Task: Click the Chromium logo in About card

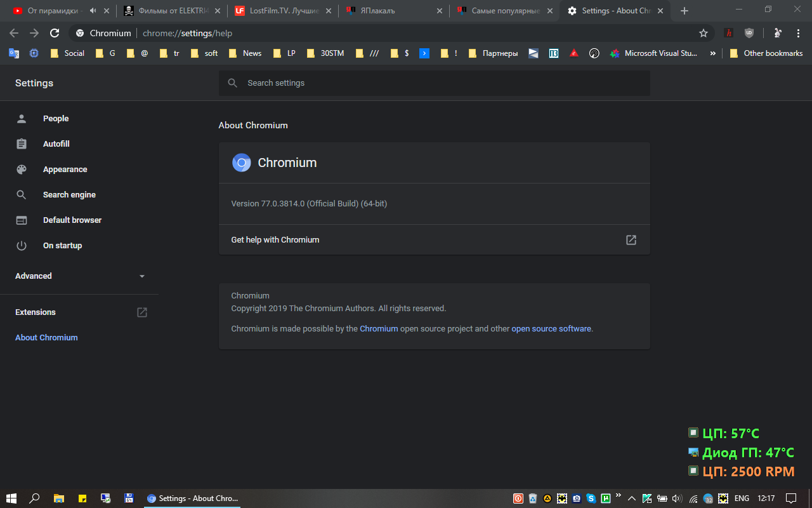Action: click(241, 163)
